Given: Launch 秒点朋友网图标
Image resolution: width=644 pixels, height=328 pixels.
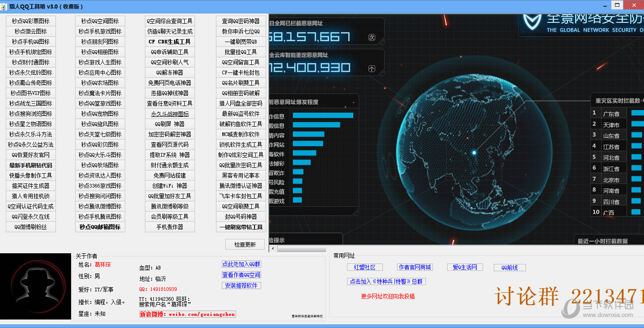Looking at the screenshot, I should pyautogui.click(x=100, y=42).
